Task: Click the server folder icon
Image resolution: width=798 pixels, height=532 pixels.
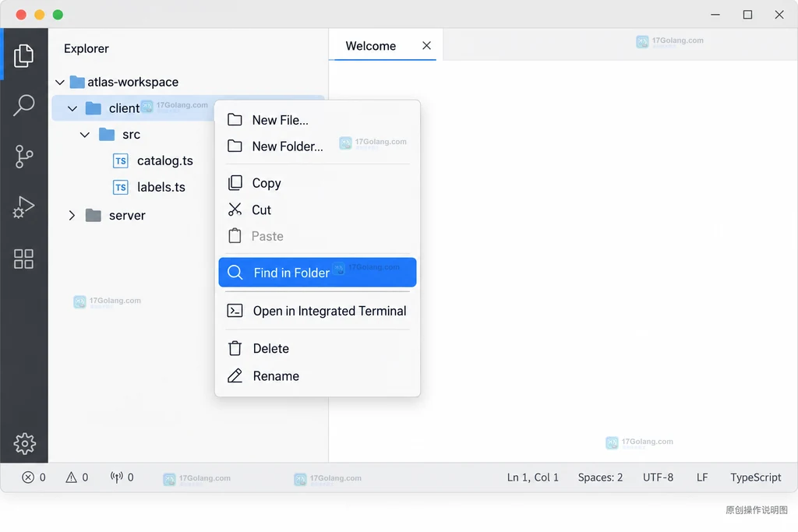Action: tap(94, 216)
